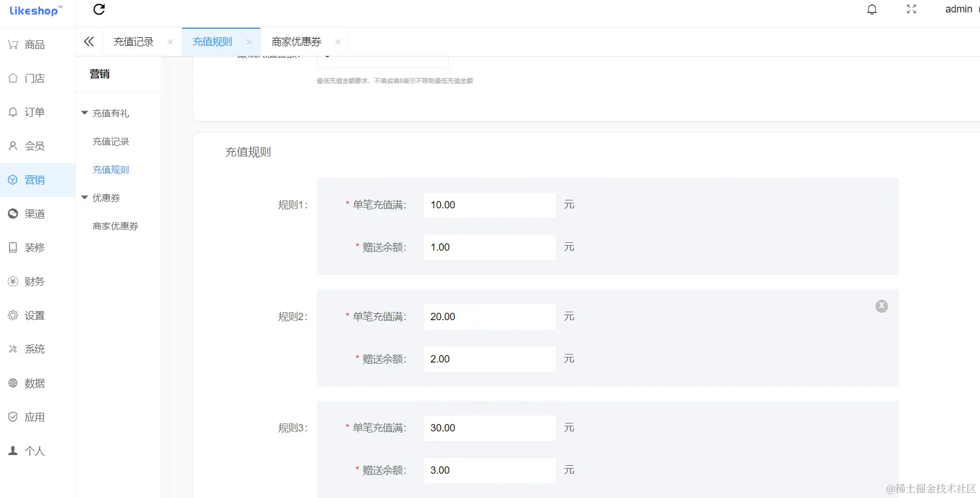
Task: Open the admin user menu
Action: click(x=959, y=9)
